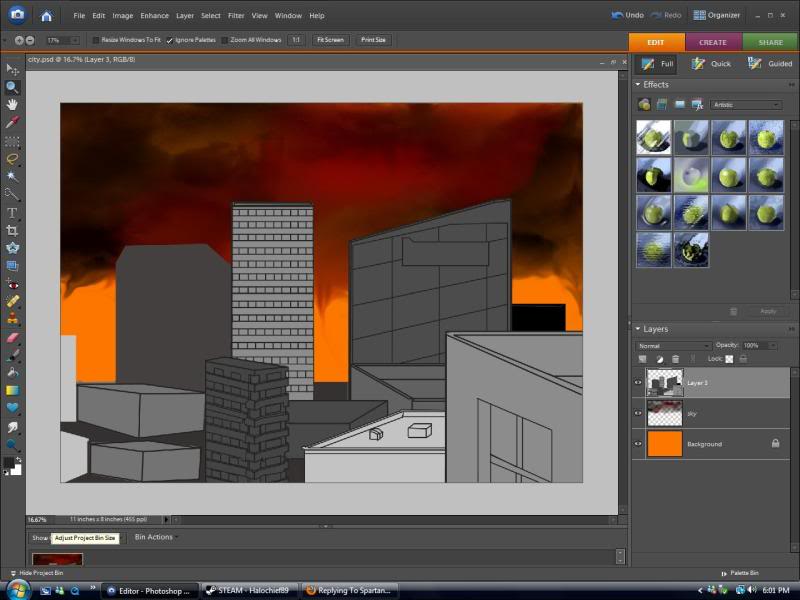Click the zoom in plus button
Image resolution: width=800 pixels, height=600 pixels.
(19, 40)
